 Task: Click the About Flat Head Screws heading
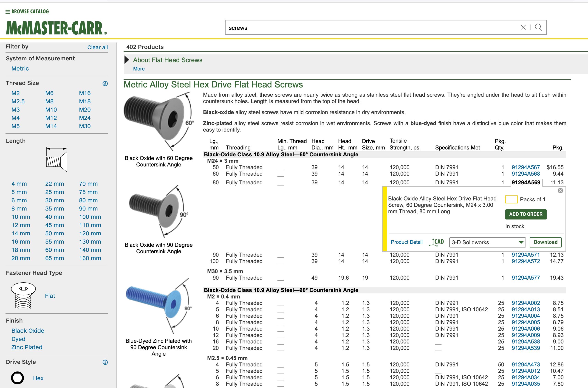168,60
